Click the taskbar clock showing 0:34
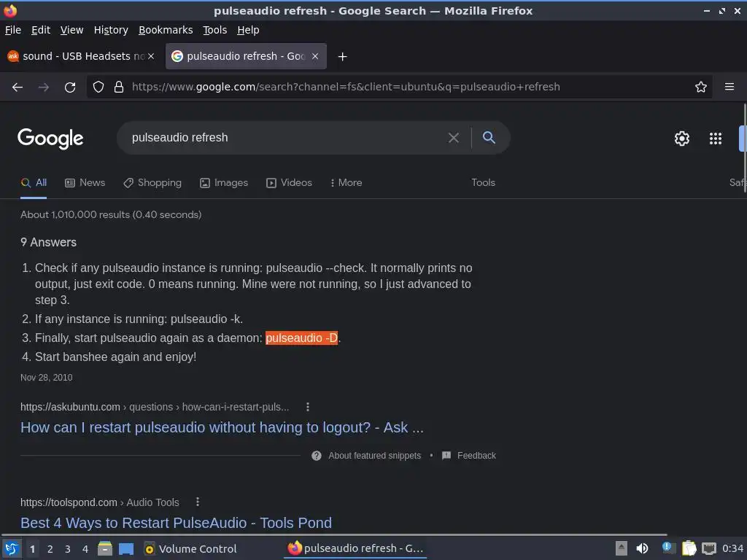The width and height of the screenshot is (747, 560). point(732,548)
